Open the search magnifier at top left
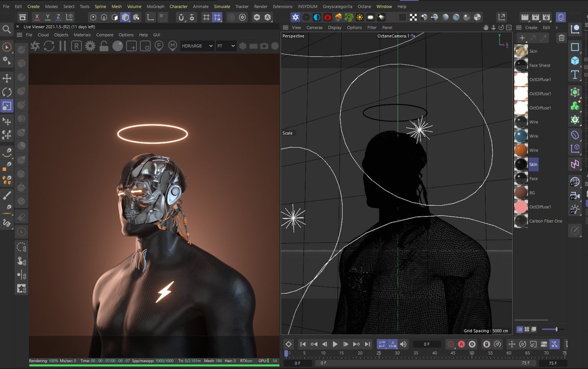 point(6,29)
